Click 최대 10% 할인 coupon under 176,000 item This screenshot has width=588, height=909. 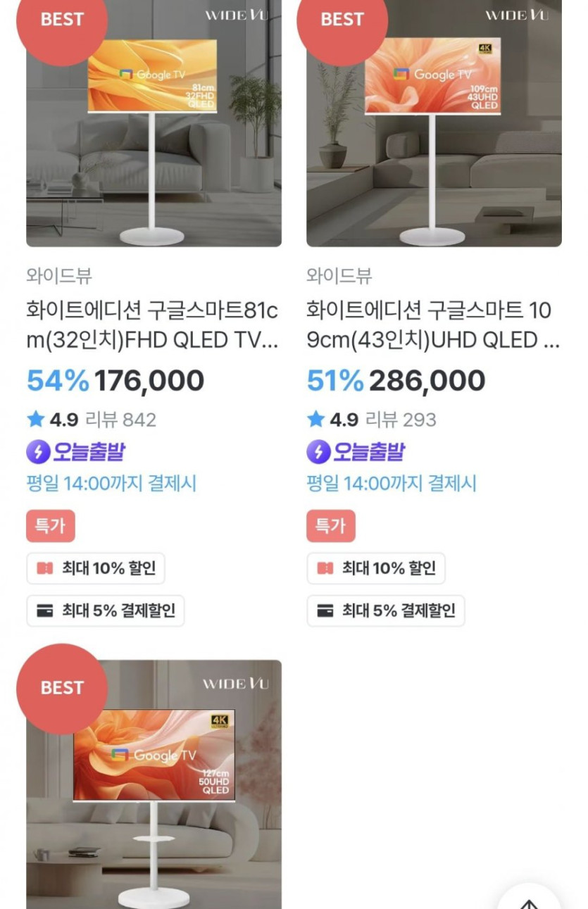(x=96, y=568)
